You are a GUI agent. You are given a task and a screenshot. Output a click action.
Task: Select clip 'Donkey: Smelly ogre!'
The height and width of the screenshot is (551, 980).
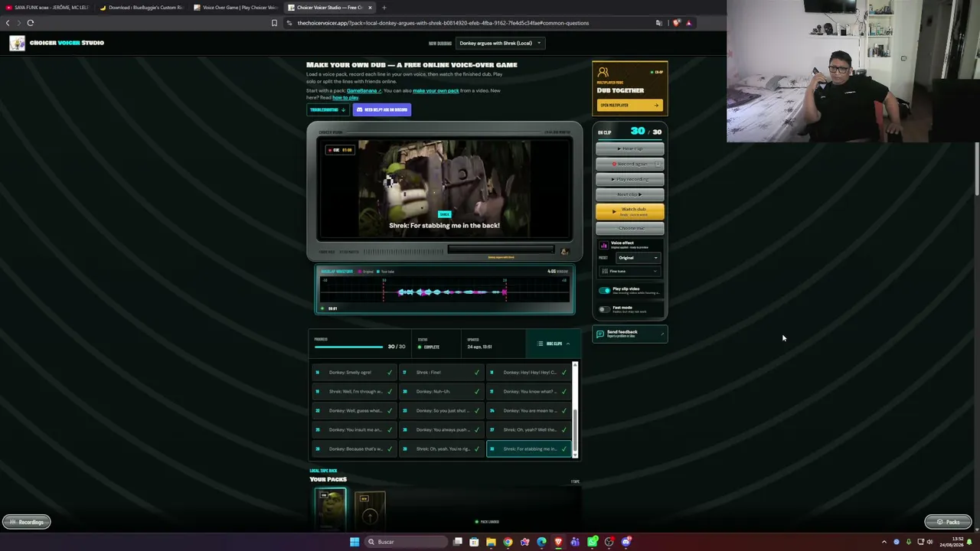pyautogui.click(x=355, y=373)
